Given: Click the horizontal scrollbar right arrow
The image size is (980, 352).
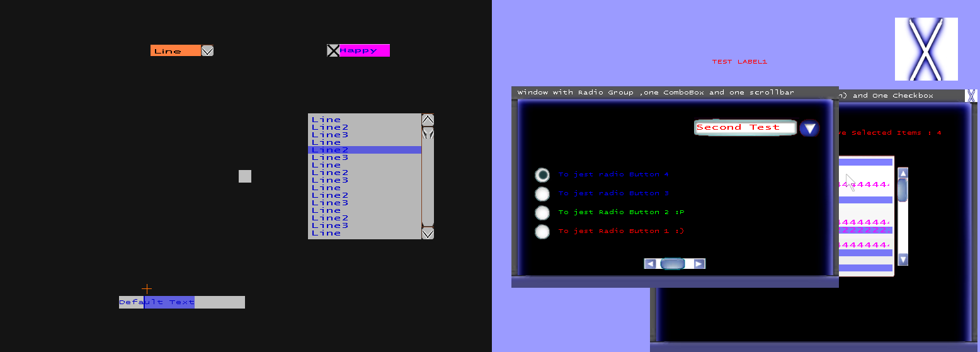Looking at the screenshot, I should click(699, 264).
